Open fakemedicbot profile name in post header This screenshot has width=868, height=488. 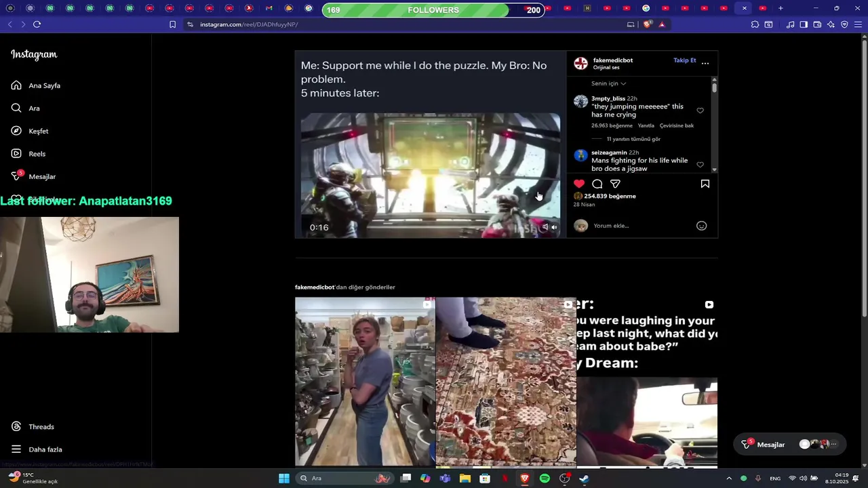pos(613,60)
